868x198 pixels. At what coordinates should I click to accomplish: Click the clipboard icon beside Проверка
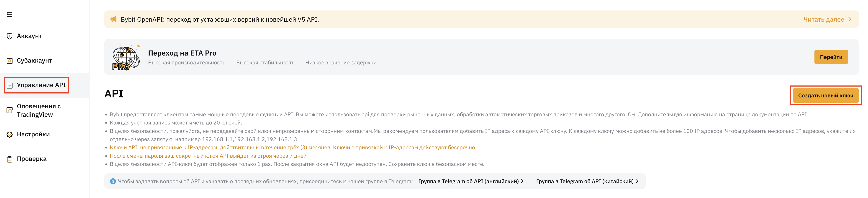(x=9, y=159)
